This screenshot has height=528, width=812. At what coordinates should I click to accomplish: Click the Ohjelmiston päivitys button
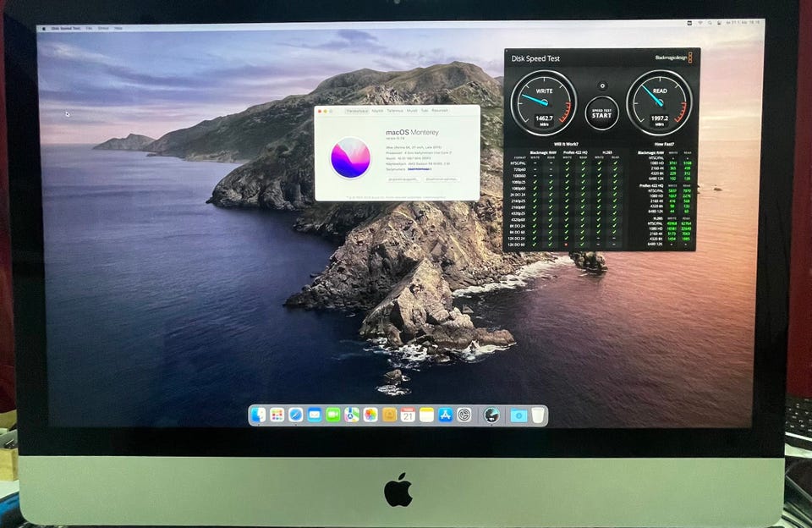tap(442, 179)
